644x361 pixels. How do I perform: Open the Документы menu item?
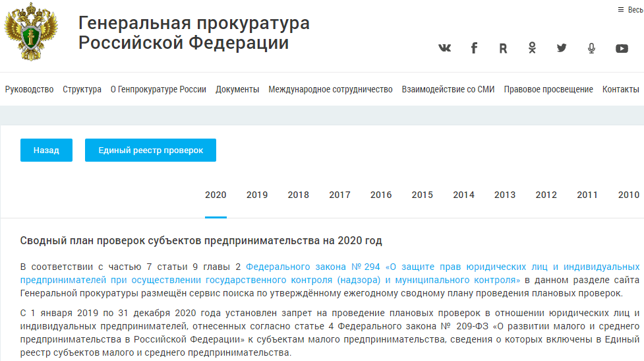(x=237, y=89)
